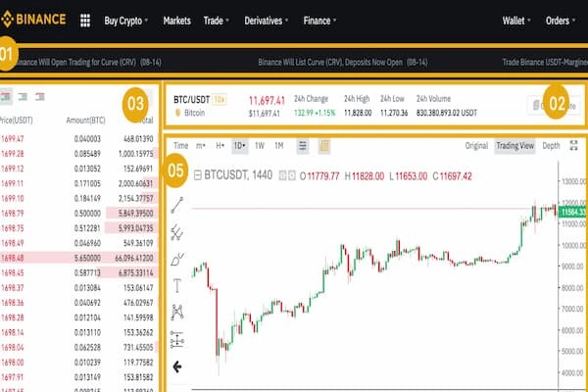
Task: Open chart indicators settings icon
Action: (303, 146)
